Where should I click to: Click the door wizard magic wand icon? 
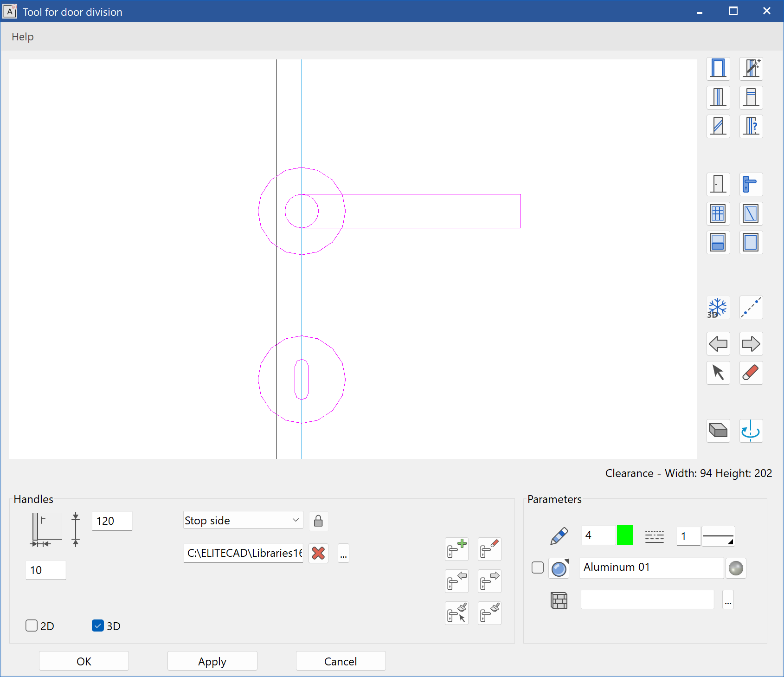coord(751,69)
